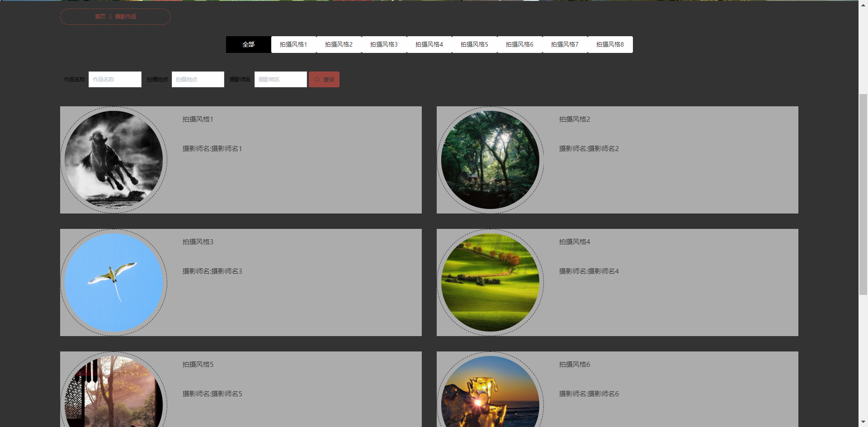Click the text 摄影师名:摄影师名5

pos(212,394)
